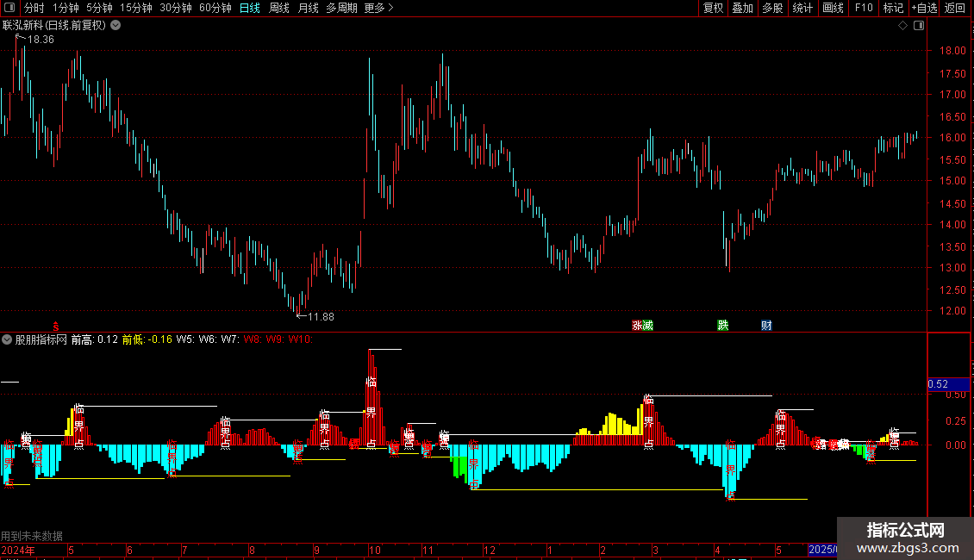Click the red S marker near chart bottom

(x=56, y=326)
